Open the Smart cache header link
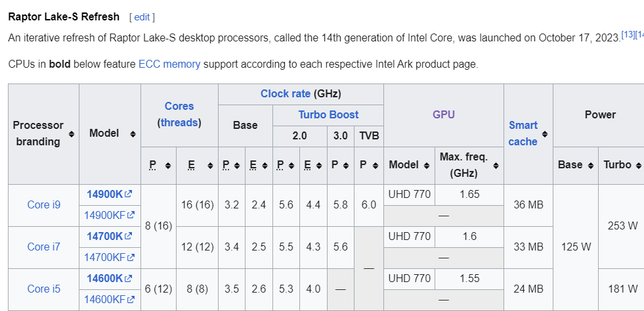 pos(523,133)
